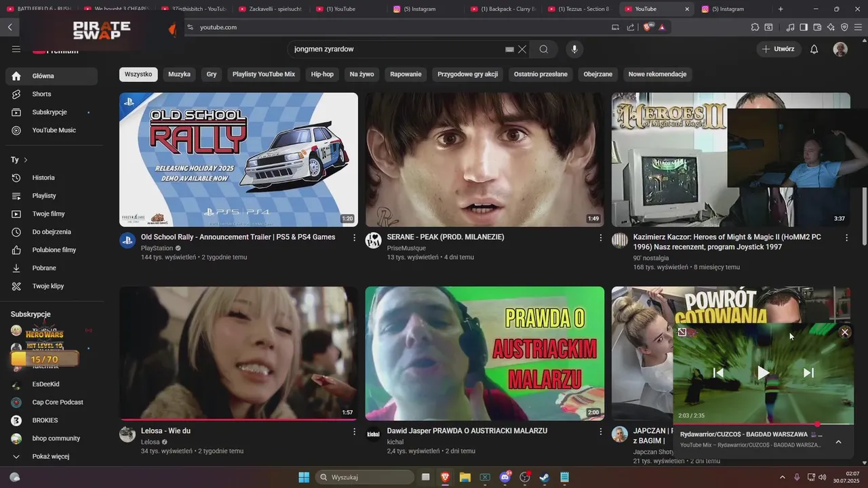Switch to the last Instagram tab
868x488 pixels.
pyautogui.click(x=732, y=9)
